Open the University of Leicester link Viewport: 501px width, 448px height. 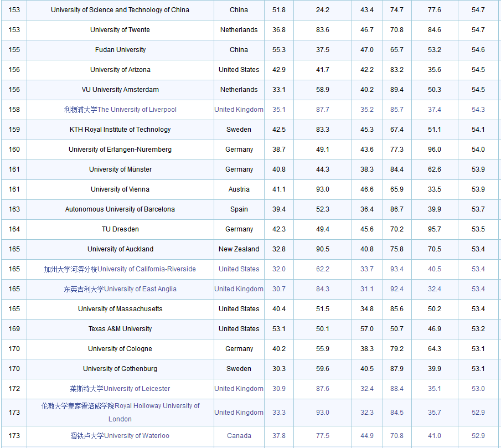120,389
